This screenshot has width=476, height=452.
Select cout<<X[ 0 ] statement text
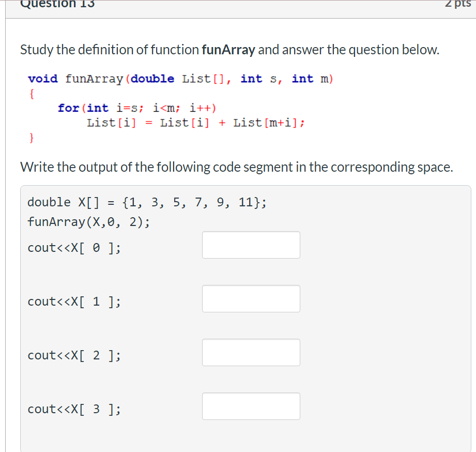coord(74,248)
